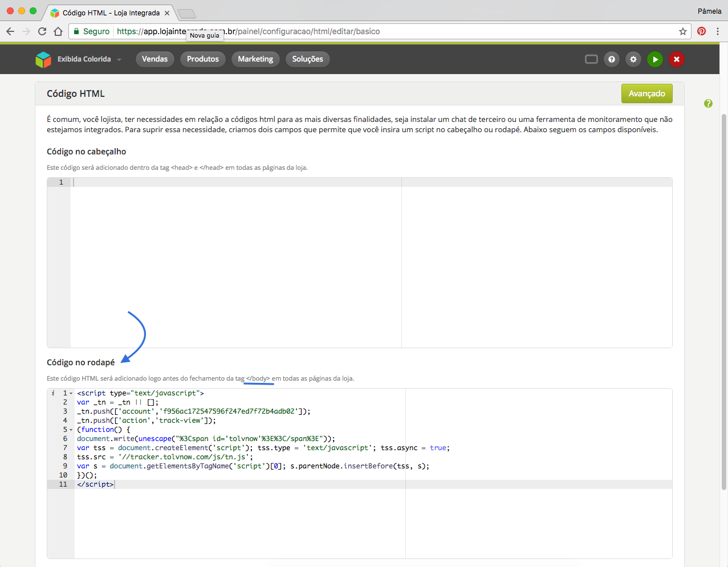Screen dimensions: 728x567
Task: Collapse code fold arrow on line 1
Action: pos(71,393)
